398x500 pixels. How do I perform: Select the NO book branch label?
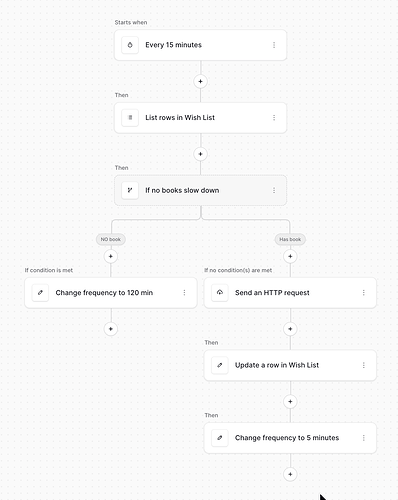[x=111, y=239]
